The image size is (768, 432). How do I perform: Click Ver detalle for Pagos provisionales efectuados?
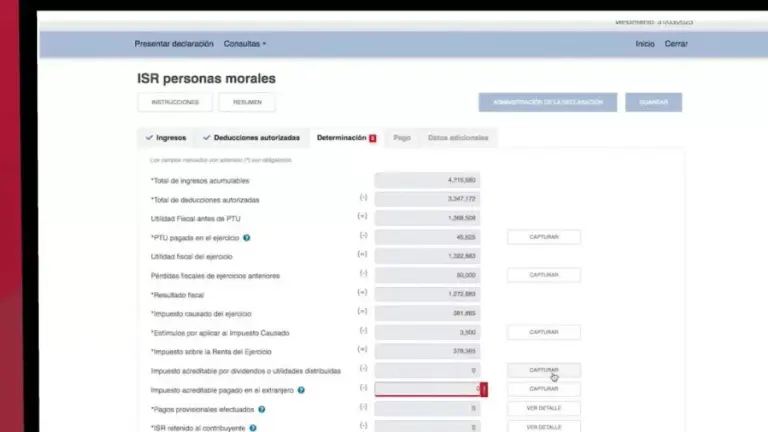point(543,409)
